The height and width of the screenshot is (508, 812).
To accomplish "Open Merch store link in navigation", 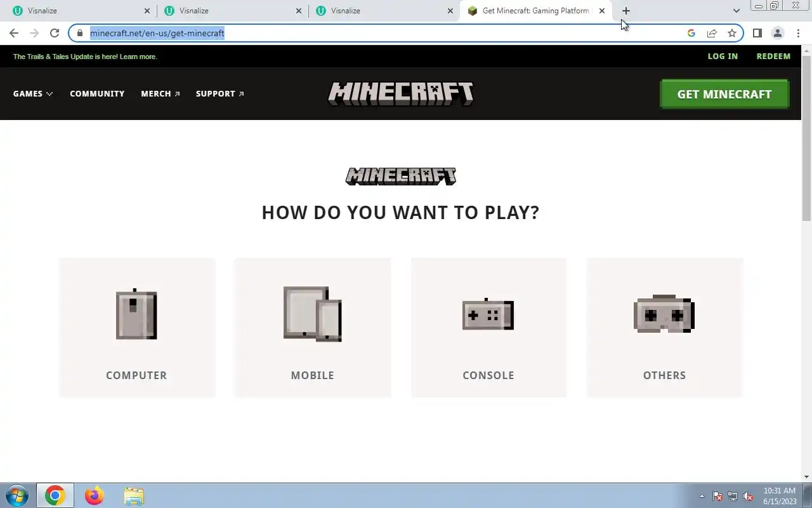I will pyautogui.click(x=160, y=93).
